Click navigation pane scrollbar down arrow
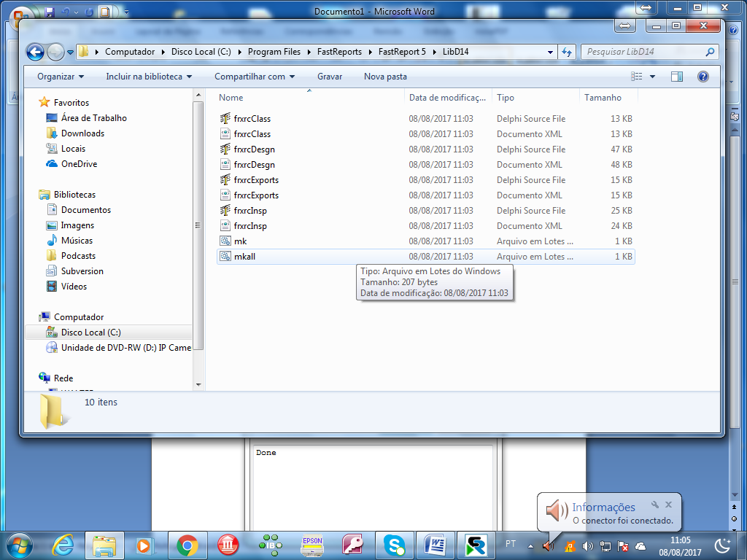This screenshot has height=560, width=747. click(198, 385)
